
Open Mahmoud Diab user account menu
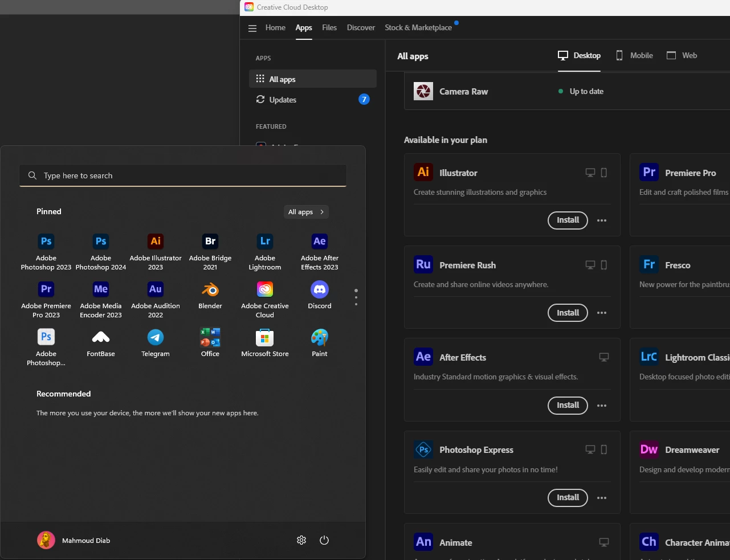tap(74, 540)
